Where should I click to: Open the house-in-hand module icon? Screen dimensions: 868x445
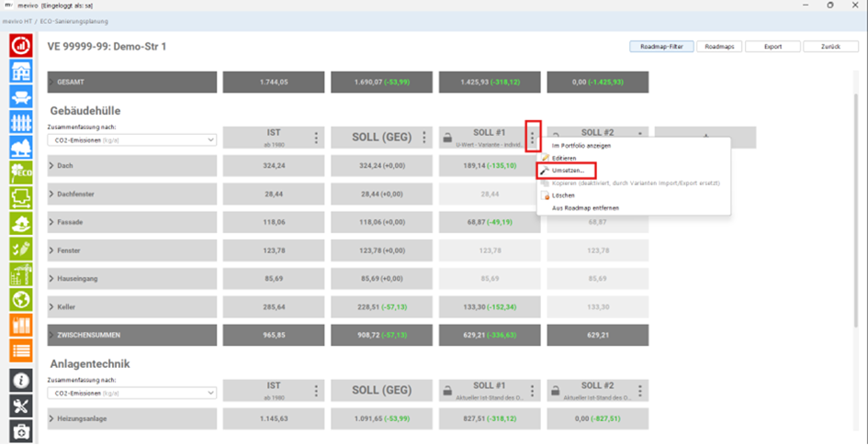tap(22, 223)
